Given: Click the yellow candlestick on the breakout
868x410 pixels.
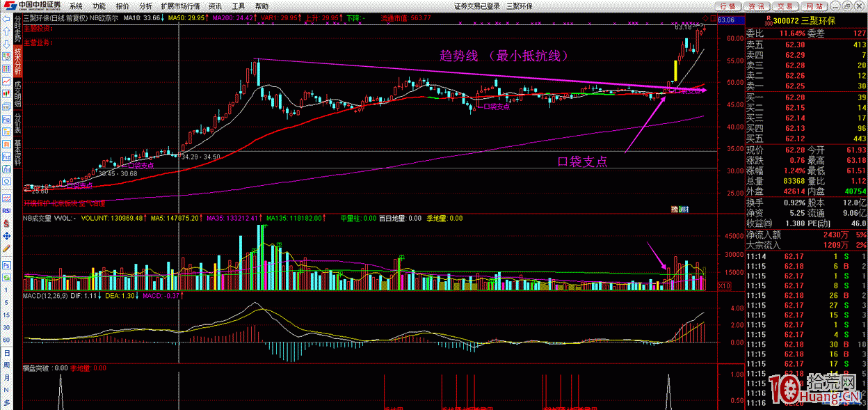Looking at the screenshot, I should (675, 71).
